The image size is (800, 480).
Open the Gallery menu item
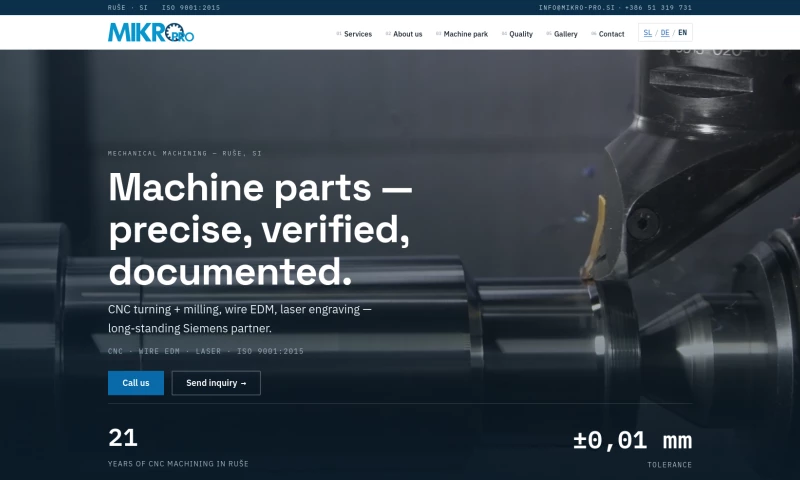[562, 34]
